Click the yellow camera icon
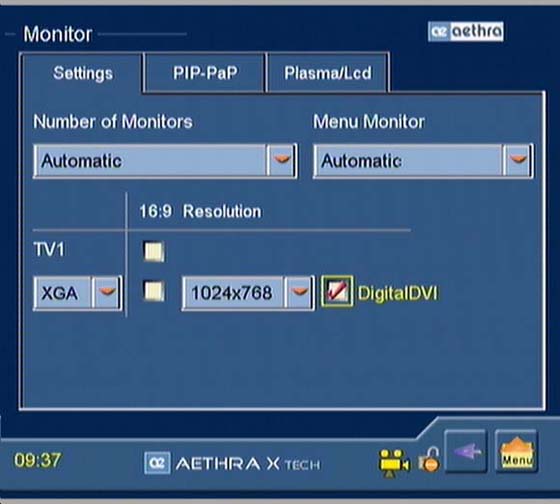 click(x=394, y=463)
